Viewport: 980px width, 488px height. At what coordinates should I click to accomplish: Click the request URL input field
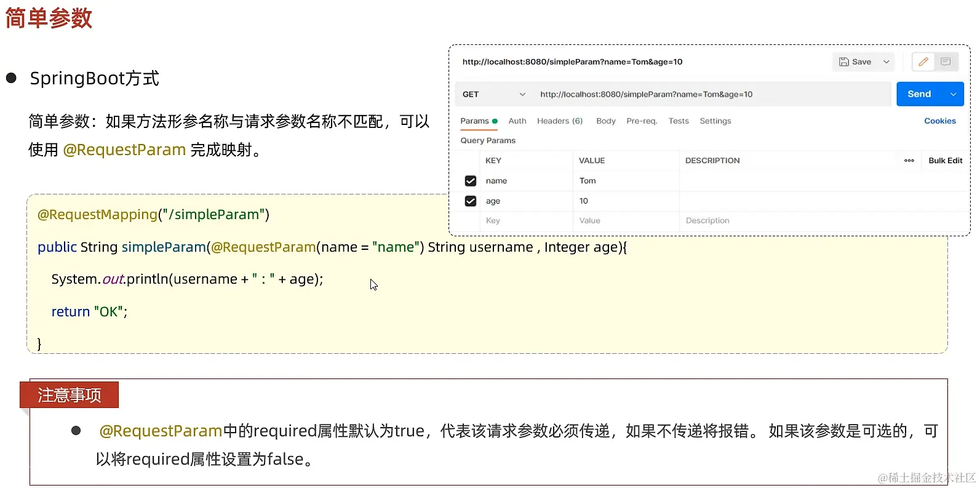[x=712, y=94]
